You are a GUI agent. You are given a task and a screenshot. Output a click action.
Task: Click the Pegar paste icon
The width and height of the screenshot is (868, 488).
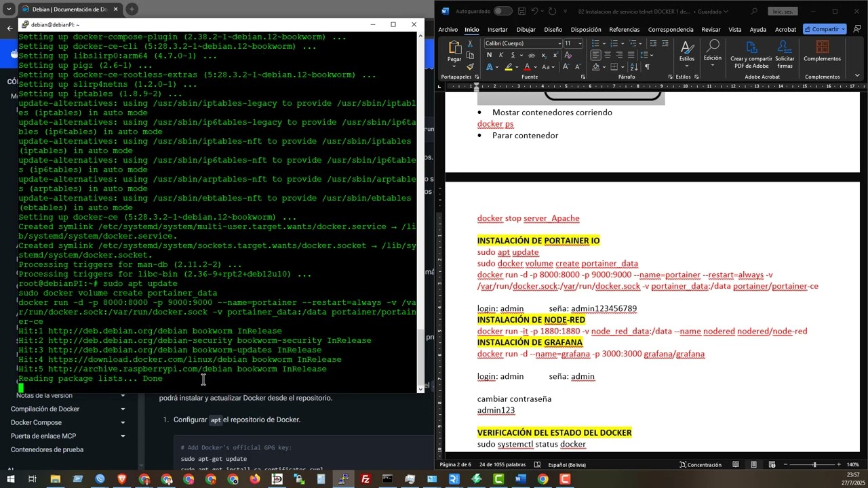[x=454, y=47]
